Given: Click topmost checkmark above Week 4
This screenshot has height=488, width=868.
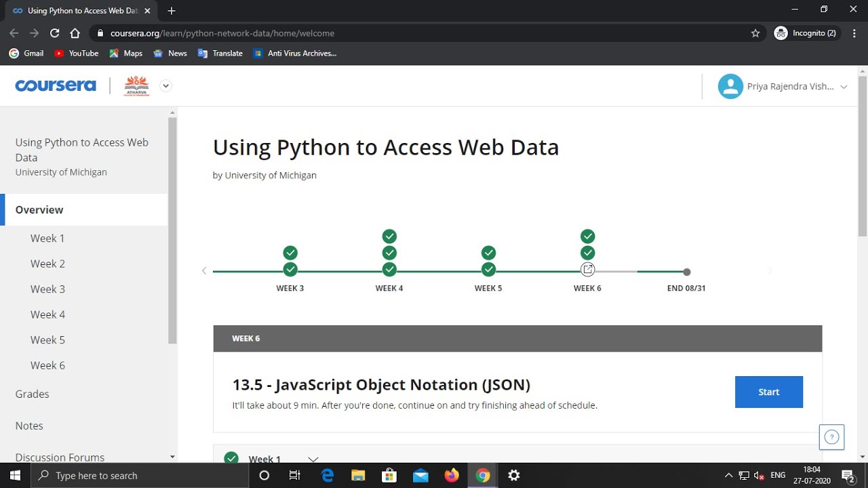Looking at the screenshot, I should 389,236.
